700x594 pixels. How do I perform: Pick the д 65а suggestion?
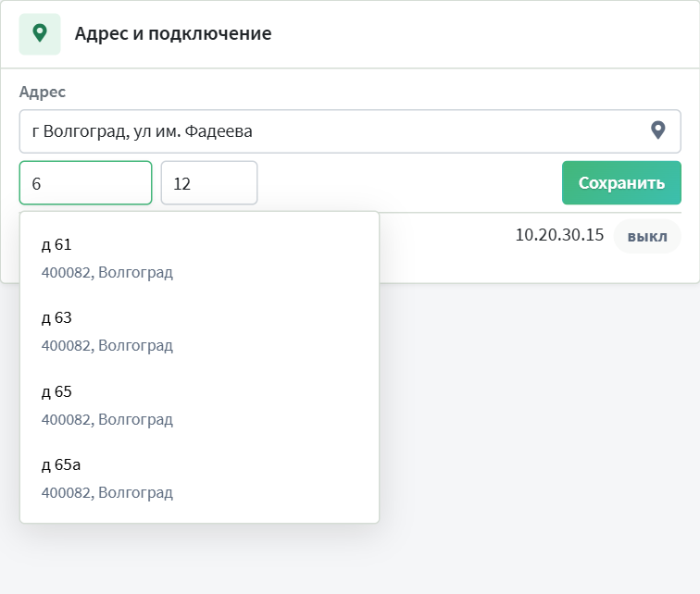pos(200,478)
